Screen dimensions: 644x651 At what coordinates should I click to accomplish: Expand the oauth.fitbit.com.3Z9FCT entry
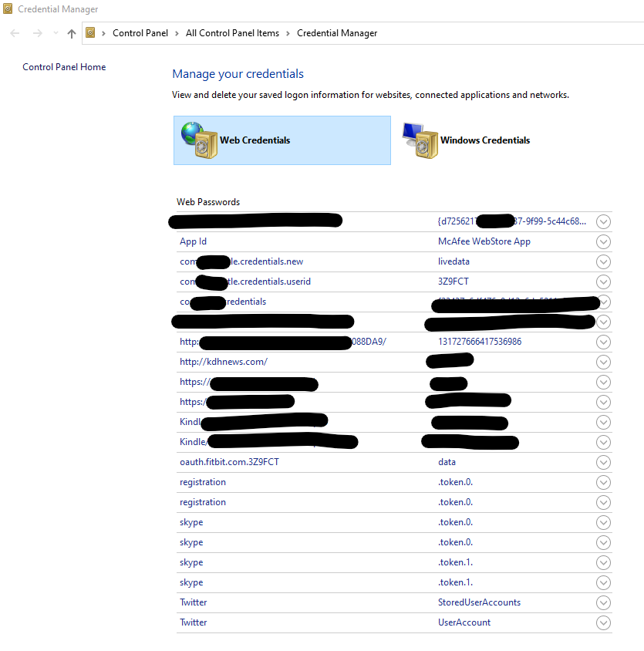point(603,462)
